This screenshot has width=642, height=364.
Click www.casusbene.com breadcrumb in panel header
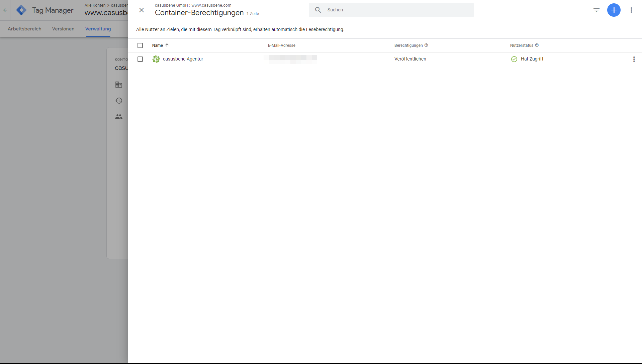211,5
